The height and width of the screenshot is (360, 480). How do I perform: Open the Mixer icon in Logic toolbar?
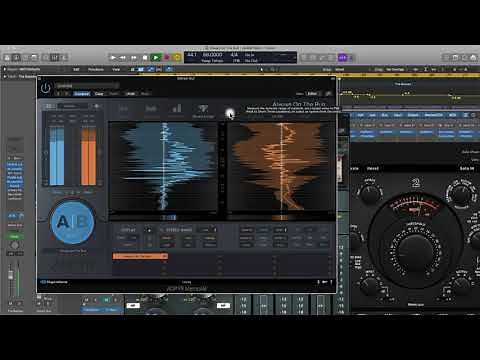pos(55,58)
